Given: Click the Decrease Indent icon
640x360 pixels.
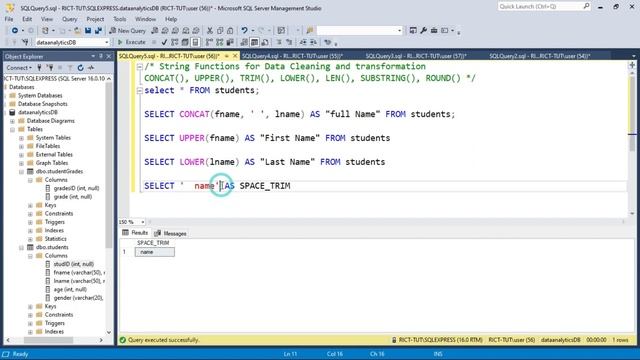Looking at the screenshot, I should 303,42.
